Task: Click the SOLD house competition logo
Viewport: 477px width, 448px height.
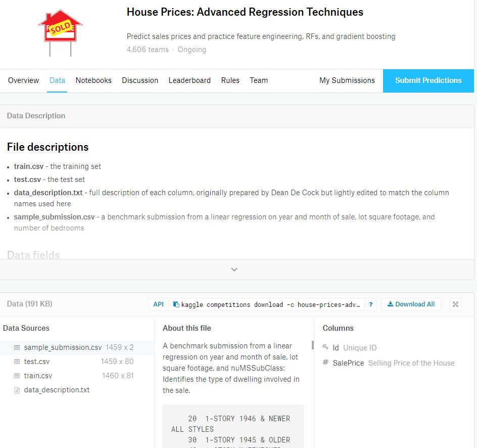Action: click(x=60, y=33)
